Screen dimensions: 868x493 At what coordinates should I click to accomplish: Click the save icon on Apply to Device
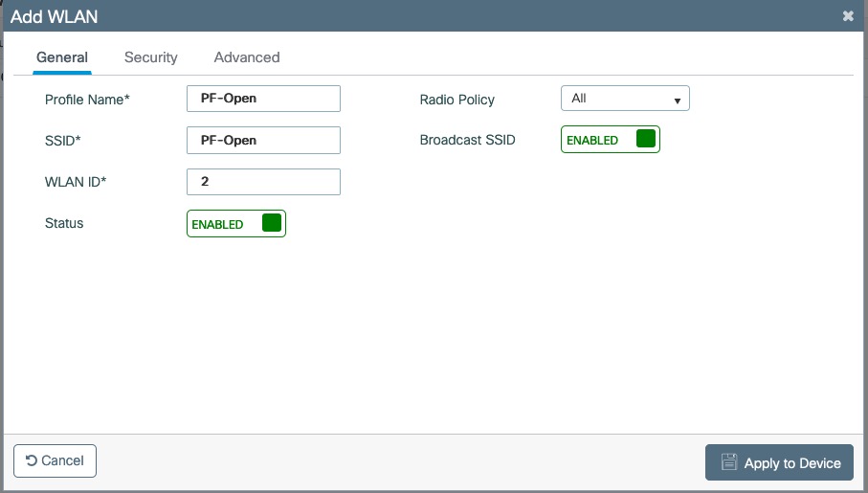tap(728, 462)
